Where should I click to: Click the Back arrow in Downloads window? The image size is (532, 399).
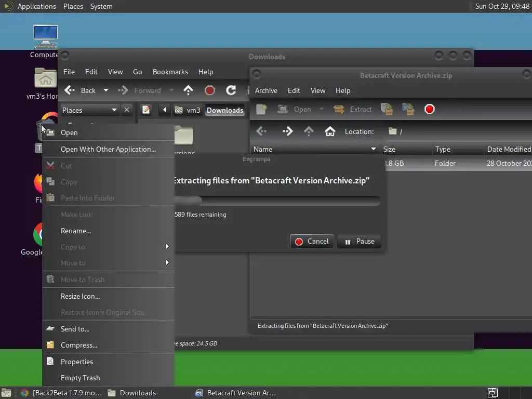pyautogui.click(x=70, y=90)
